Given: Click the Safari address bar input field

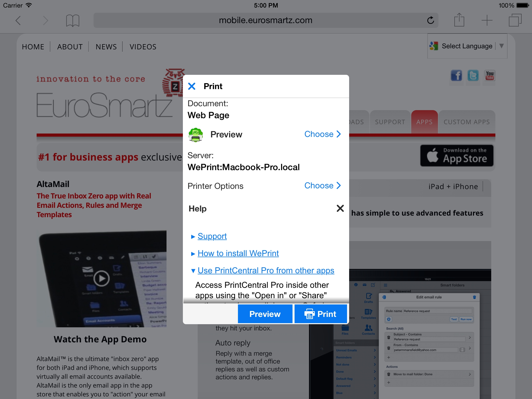Looking at the screenshot, I should coord(265,20).
